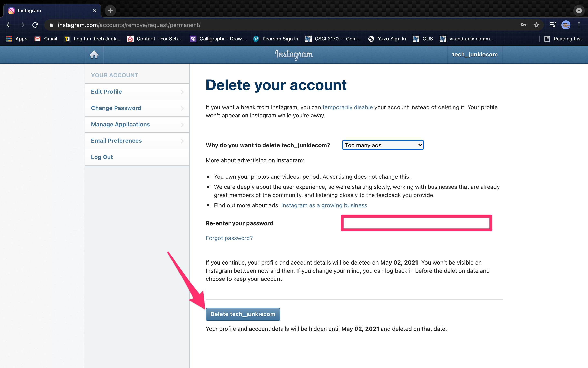The image size is (588, 368).
Task: Click Log Out in sidebar
Action: click(x=137, y=157)
